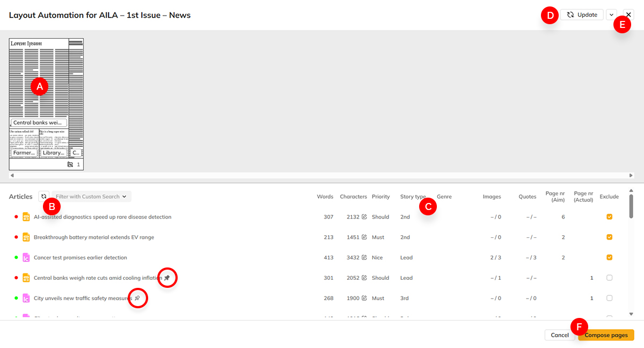Click the left arrow of preview horizontal scrollbar
The width and height of the screenshot is (644, 348).
click(x=12, y=176)
